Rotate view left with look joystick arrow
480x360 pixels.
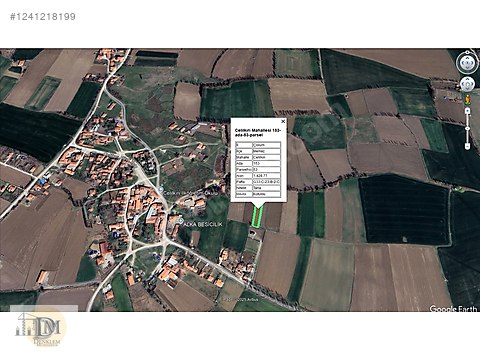(x=462, y=62)
